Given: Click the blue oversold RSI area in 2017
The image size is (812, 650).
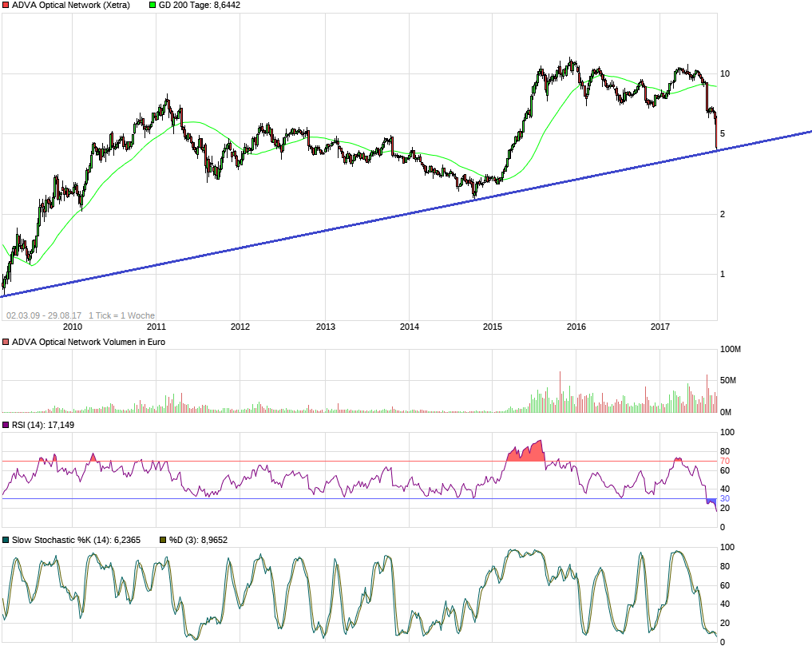Looking at the screenshot, I should point(712,502).
